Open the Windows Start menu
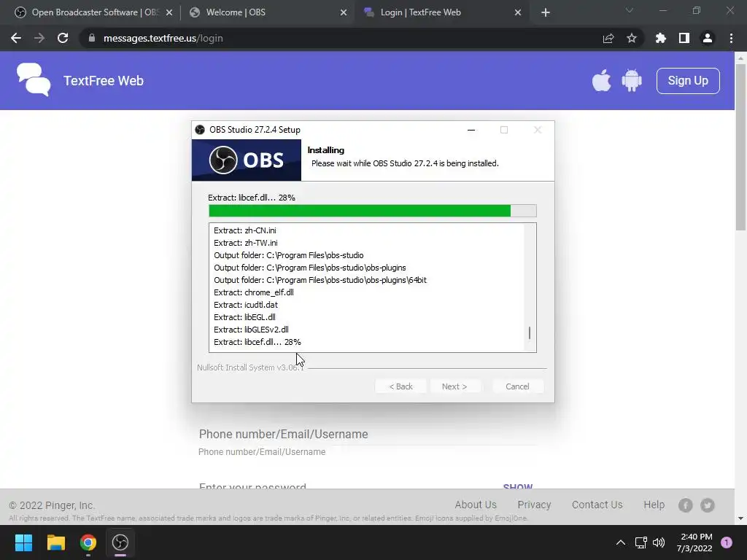This screenshot has width=747, height=560. coord(24,542)
